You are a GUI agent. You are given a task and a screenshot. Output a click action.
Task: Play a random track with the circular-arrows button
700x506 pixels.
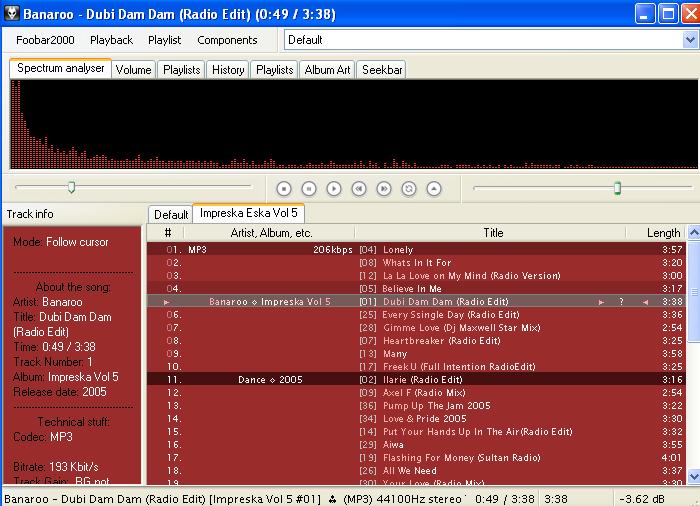click(x=409, y=189)
